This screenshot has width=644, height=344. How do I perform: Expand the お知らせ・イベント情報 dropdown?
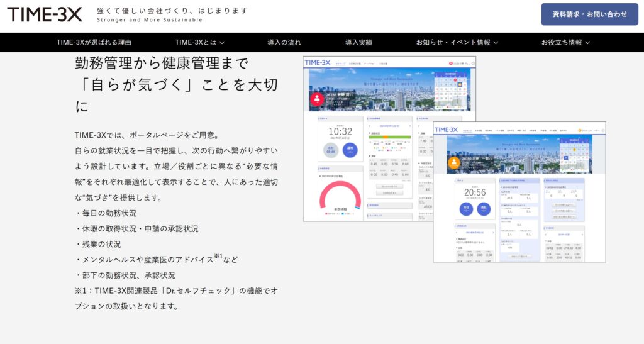(457, 43)
